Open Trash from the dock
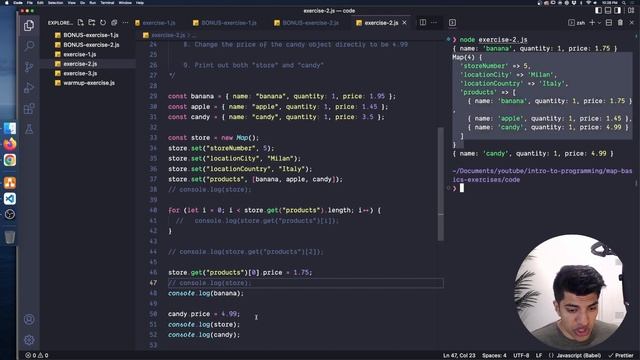The width and height of the screenshot is (640, 360). (x=10, y=237)
